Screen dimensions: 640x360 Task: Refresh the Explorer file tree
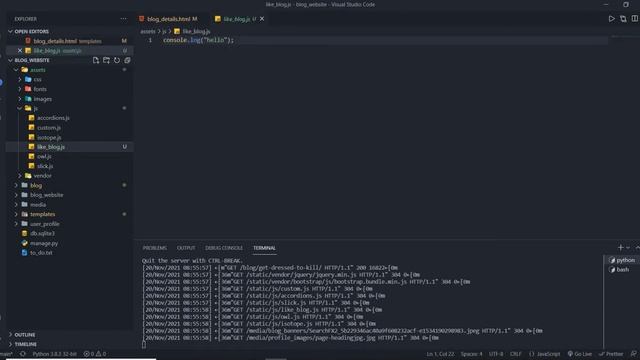[117, 60]
